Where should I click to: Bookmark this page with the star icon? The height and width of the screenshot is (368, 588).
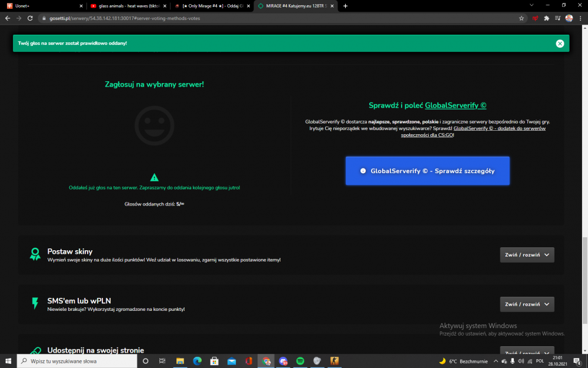click(x=521, y=18)
